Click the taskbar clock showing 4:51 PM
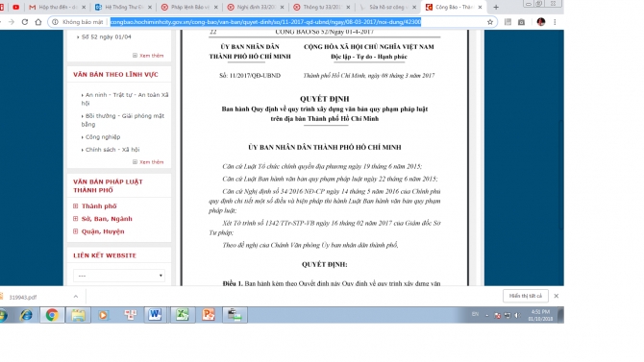This screenshot has height=362, width=644. tap(540, 315)
